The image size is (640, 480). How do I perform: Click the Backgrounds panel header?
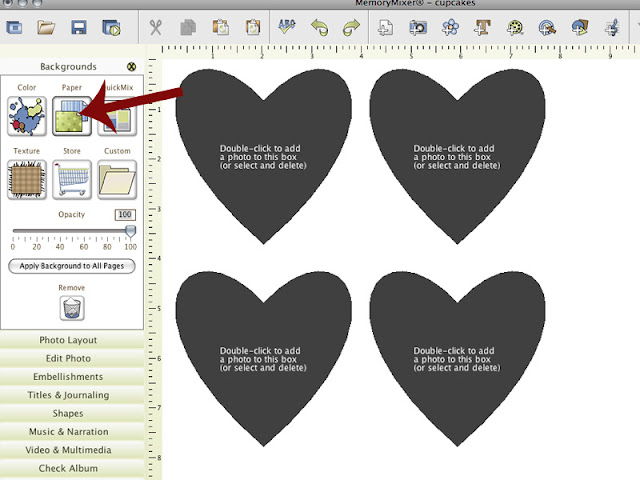point(68,67)
